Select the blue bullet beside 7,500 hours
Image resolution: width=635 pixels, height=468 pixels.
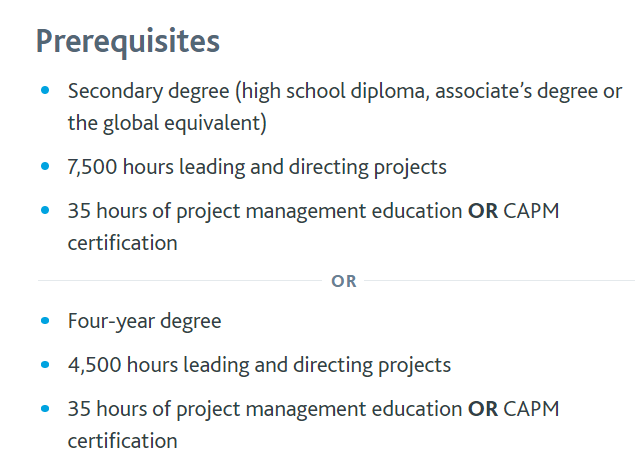pyautogui.click(x=45, y=166)
